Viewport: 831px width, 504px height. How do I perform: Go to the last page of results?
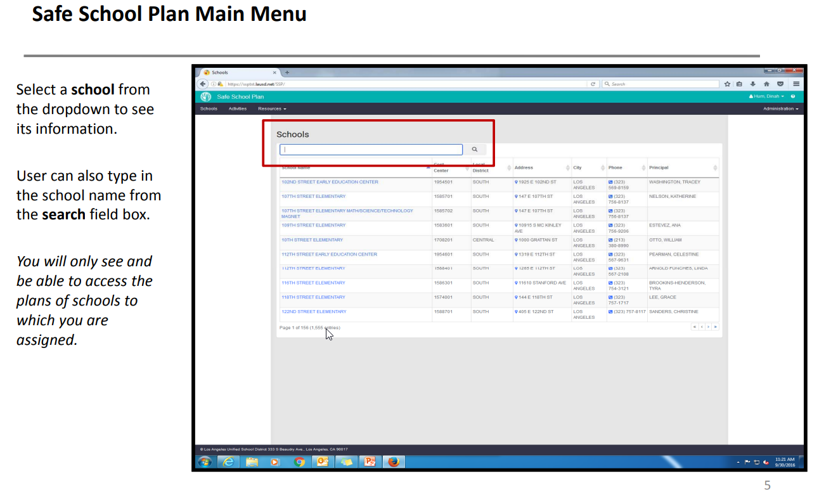(x=716, y=327)
